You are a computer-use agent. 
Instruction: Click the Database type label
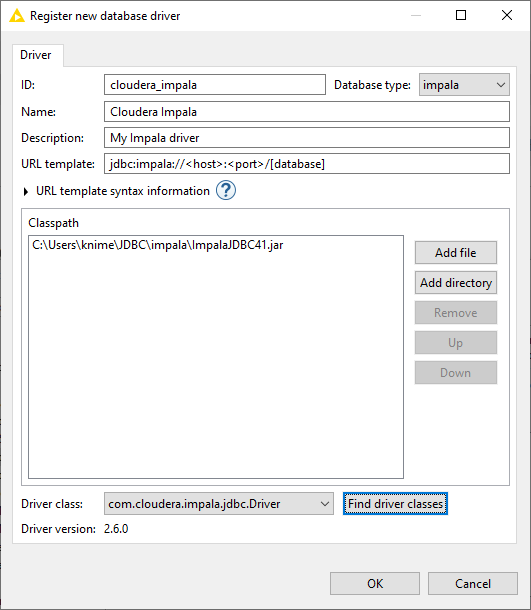point(372,85)
